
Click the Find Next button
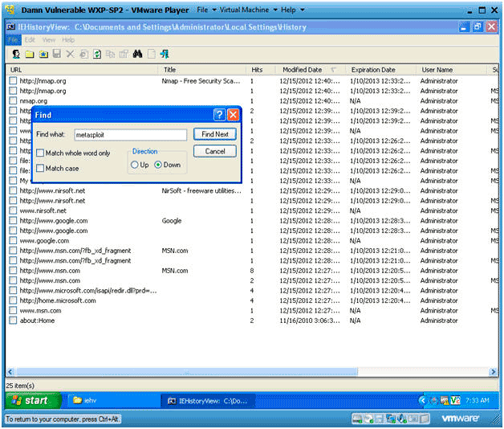coord(215,134)
